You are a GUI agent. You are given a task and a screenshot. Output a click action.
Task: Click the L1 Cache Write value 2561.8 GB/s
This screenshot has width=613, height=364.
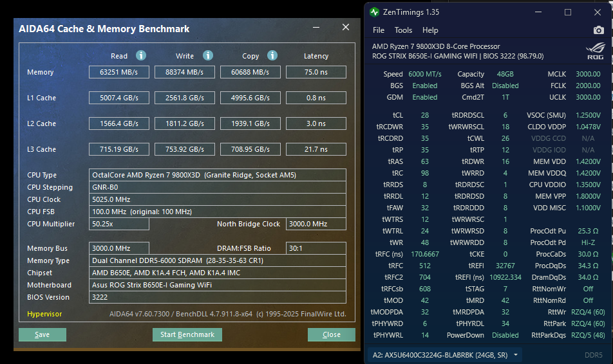point(185,98)
